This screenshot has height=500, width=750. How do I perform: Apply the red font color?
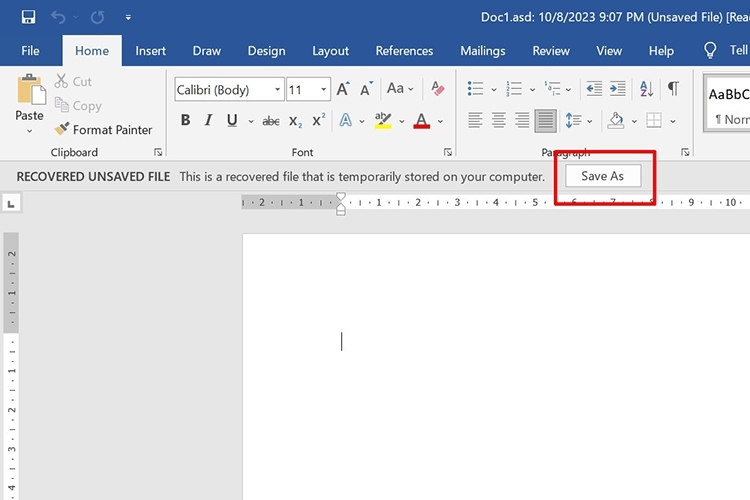pyautogui.click(x=421, y=121)
